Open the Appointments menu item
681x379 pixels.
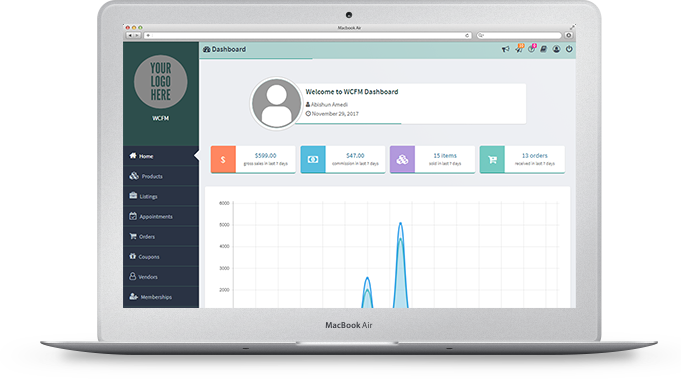coord(161,216)
